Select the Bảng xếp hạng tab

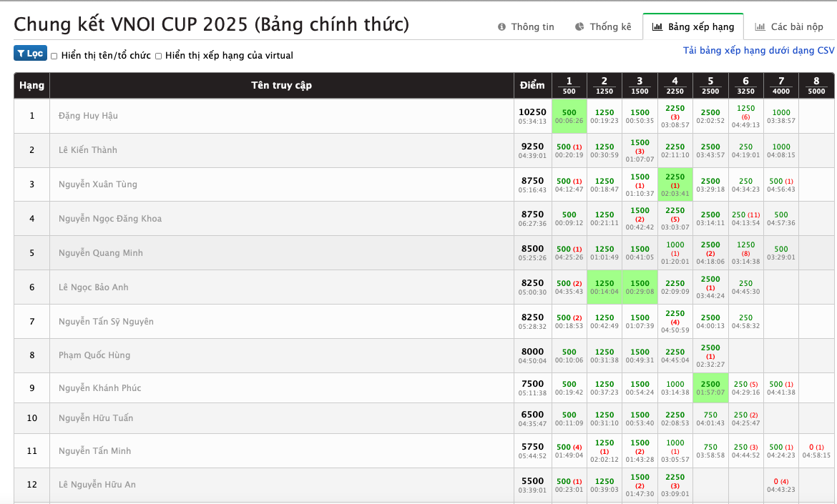(x=693, y=26)
